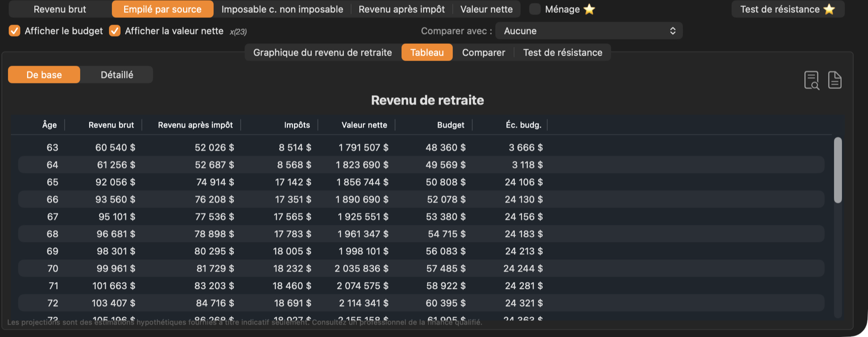The width and height of the screenshot is (868, 337).
Task: Click budget gap 3 118 $
Action: 527,165
